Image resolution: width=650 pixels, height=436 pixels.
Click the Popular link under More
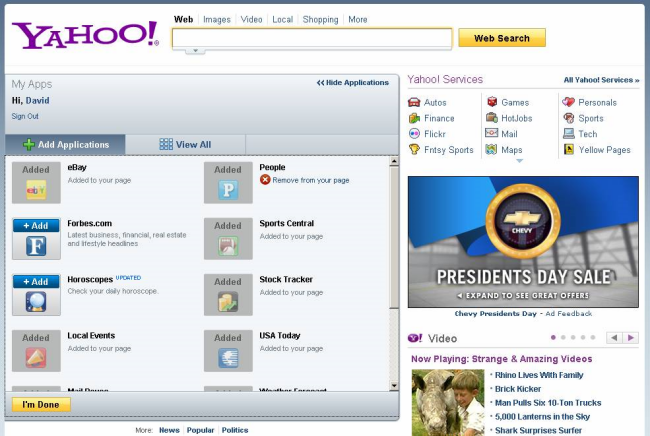tap(200, 430)
